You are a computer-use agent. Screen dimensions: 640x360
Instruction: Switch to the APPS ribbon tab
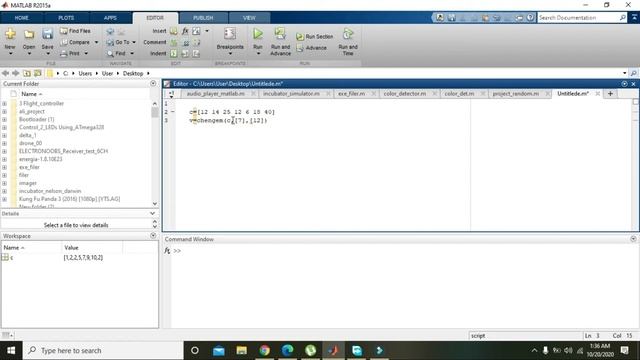click(x=110, y=18)
